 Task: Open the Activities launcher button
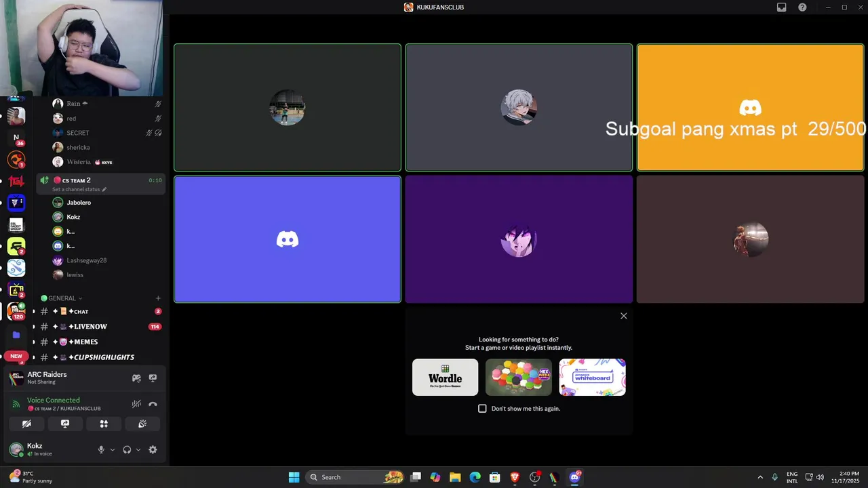pyautogui.click(x=104, y=424)
